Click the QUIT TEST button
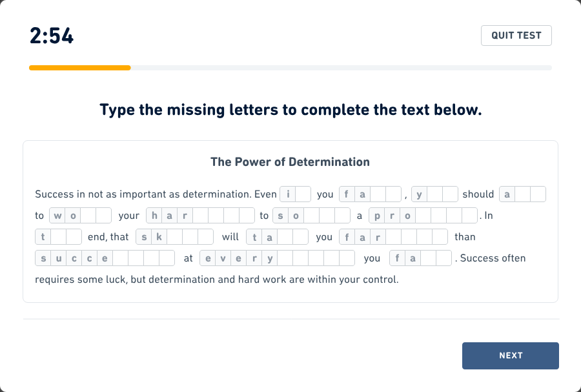 (x=516, y=36)
